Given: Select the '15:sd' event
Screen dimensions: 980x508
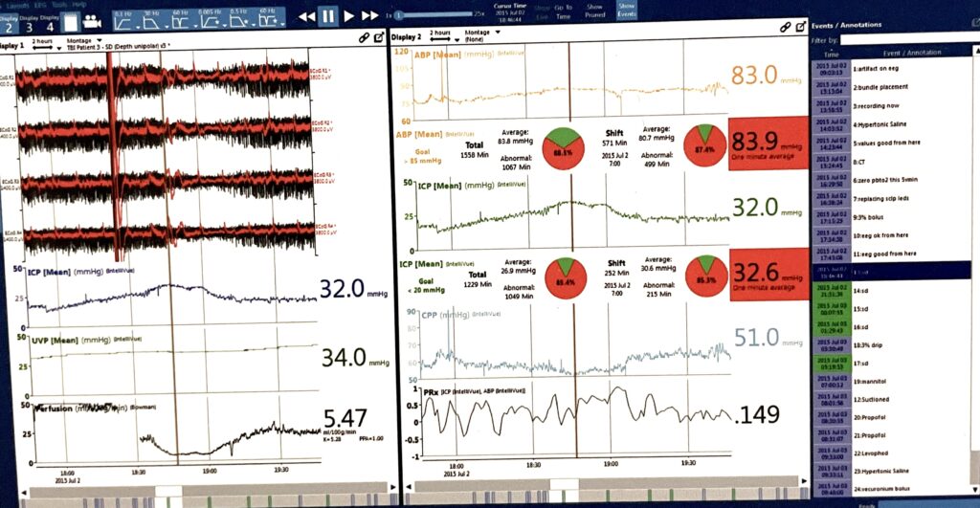Looking at the screenshot, I should coord(892,309).
